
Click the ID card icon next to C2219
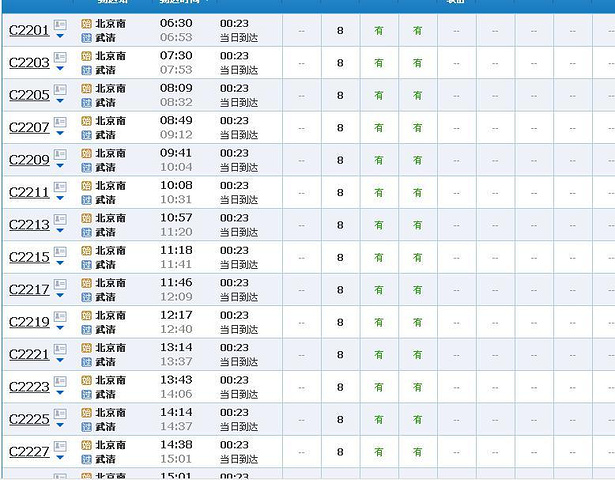(x=60, y=316)
